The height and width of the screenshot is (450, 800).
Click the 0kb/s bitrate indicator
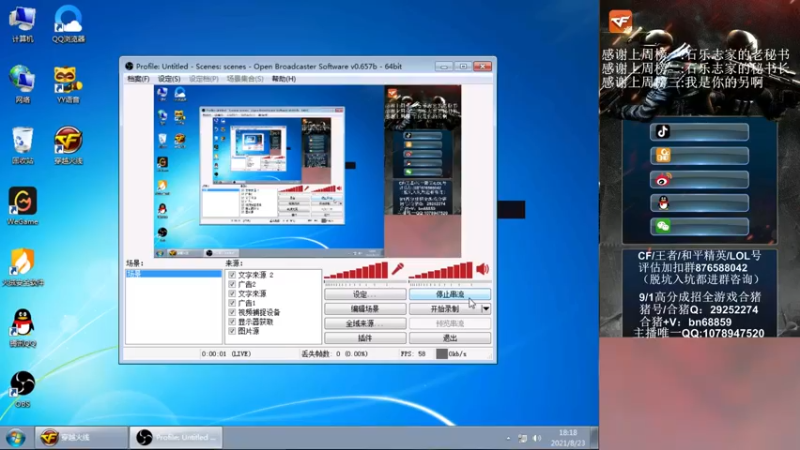(452, 354)
